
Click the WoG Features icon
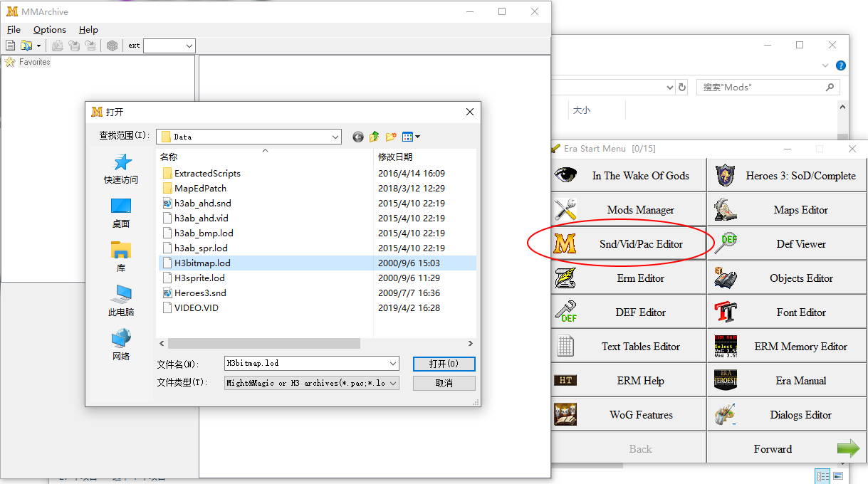565,414
